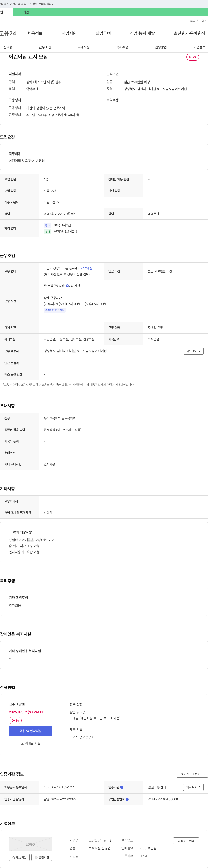Open 지도 보기 for 김천고용센터
Screen dimensions: 208x868
click(193, 787)
